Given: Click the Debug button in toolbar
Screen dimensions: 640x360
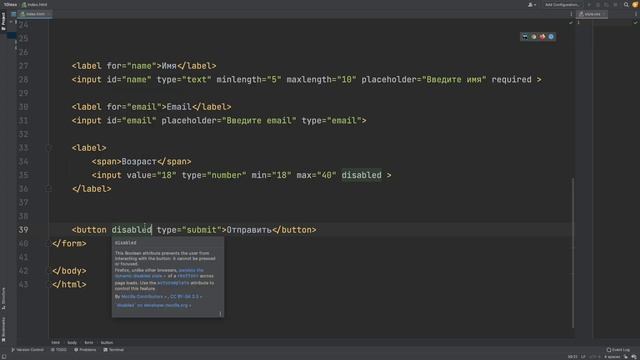Looking at the screenshot, I should (598, 4).
